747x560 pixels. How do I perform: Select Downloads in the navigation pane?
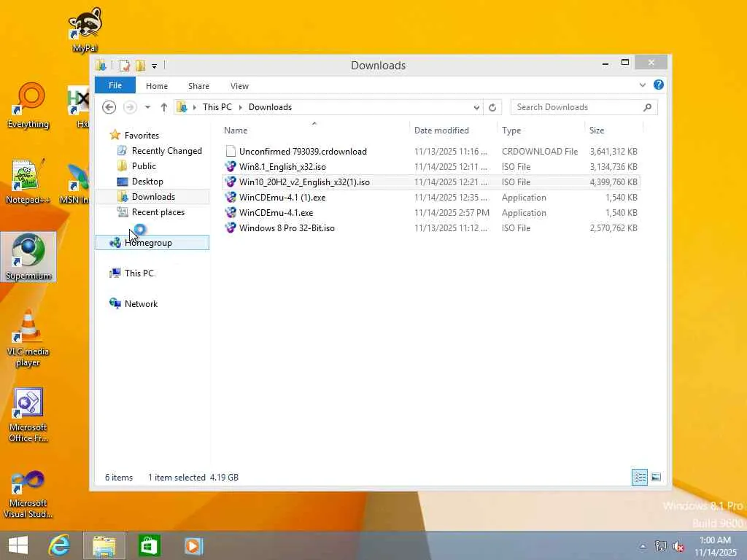pos(152,197)
